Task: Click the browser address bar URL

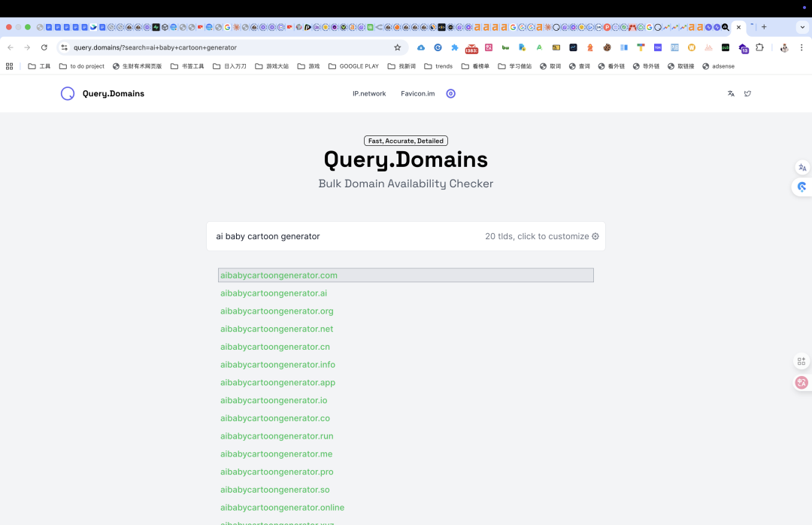Action: click(x=155, y=47)
